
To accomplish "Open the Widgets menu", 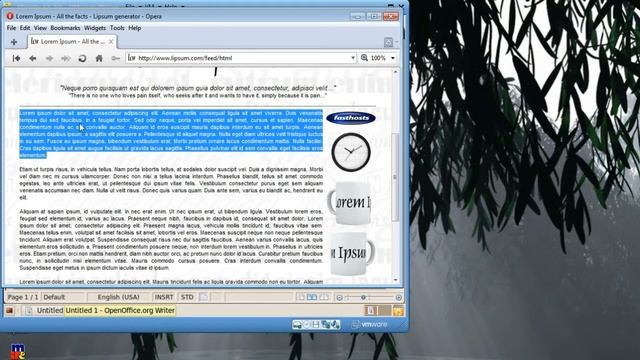I will coord(95,28).
